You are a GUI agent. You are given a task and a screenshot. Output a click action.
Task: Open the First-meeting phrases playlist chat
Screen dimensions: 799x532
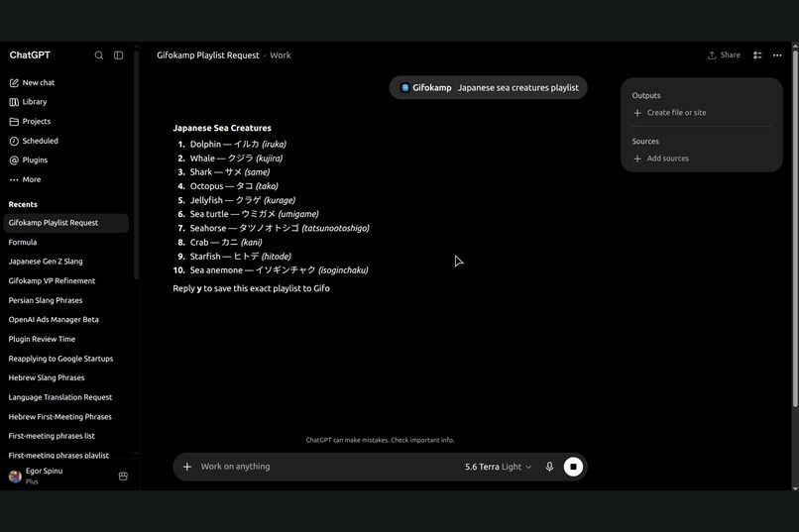point(66,455)
